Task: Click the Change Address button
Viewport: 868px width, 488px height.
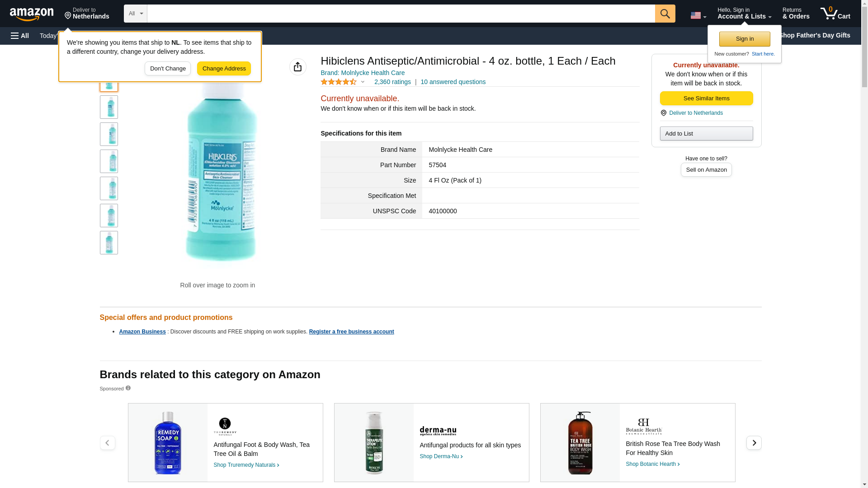Action: tap(224, 69)
